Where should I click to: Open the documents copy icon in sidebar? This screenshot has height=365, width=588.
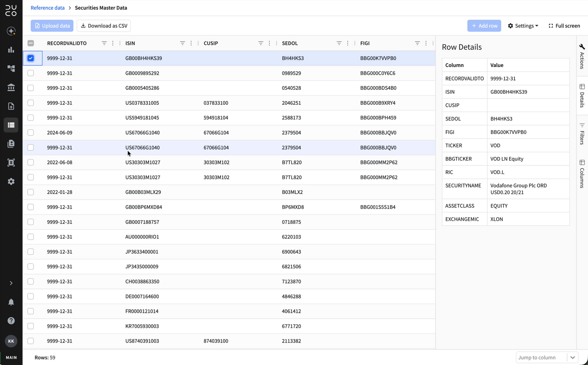click(11, 144)
